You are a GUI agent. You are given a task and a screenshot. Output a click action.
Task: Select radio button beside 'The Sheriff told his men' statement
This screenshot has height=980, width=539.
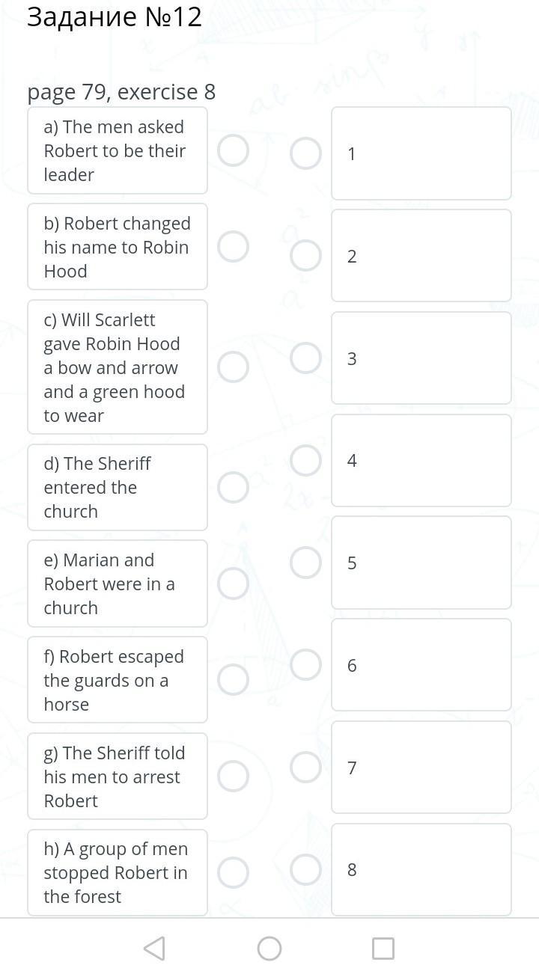point(233,777)
